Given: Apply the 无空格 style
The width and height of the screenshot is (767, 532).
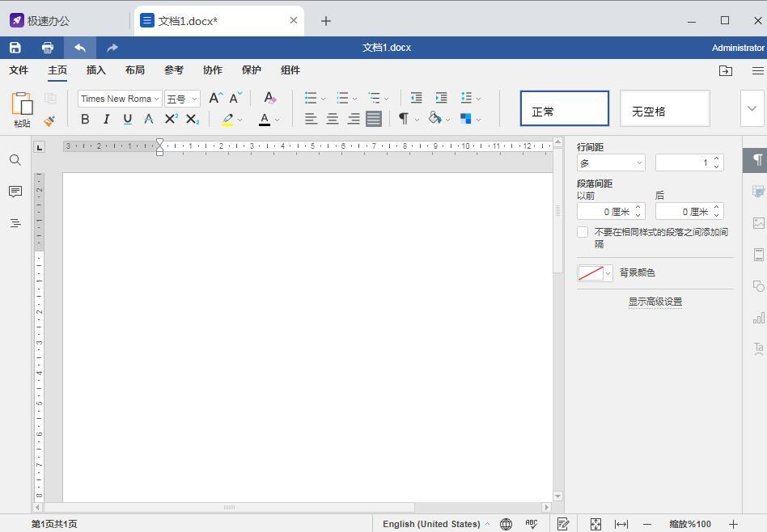Looking at the screenshot, I should 665,108.
